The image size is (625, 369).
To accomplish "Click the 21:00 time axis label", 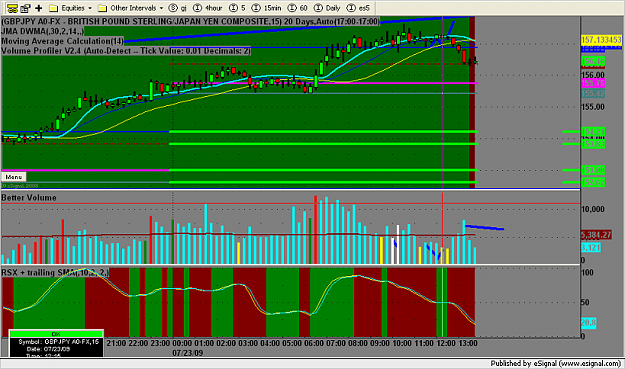I will click(x=116, y=343).
